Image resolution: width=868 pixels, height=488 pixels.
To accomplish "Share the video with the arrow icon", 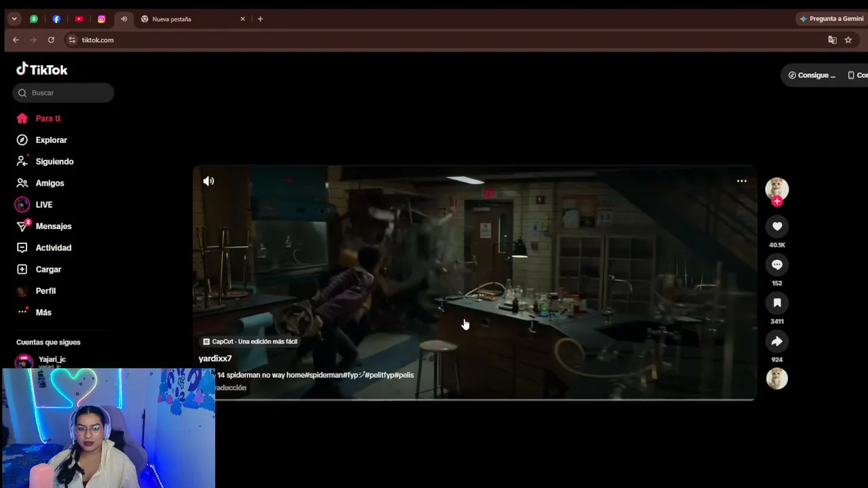I will 777,341.
